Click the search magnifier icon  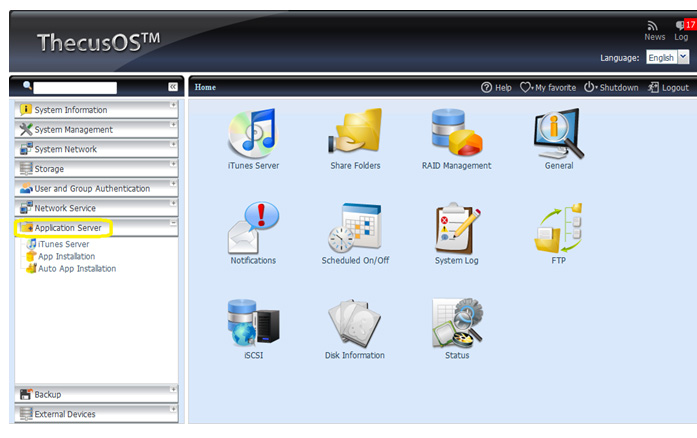click(27, 85)
